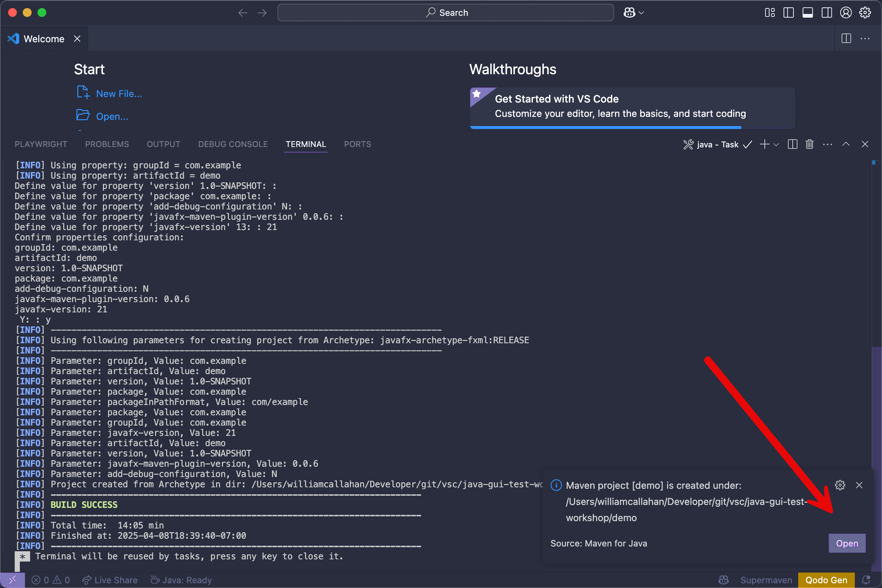
Task: Open the created demo Maven project
Action: pos(847,543)
